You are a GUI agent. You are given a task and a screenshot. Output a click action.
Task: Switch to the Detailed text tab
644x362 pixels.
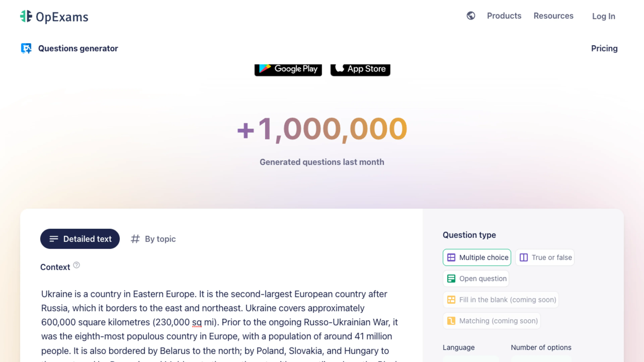coord(80,239)
